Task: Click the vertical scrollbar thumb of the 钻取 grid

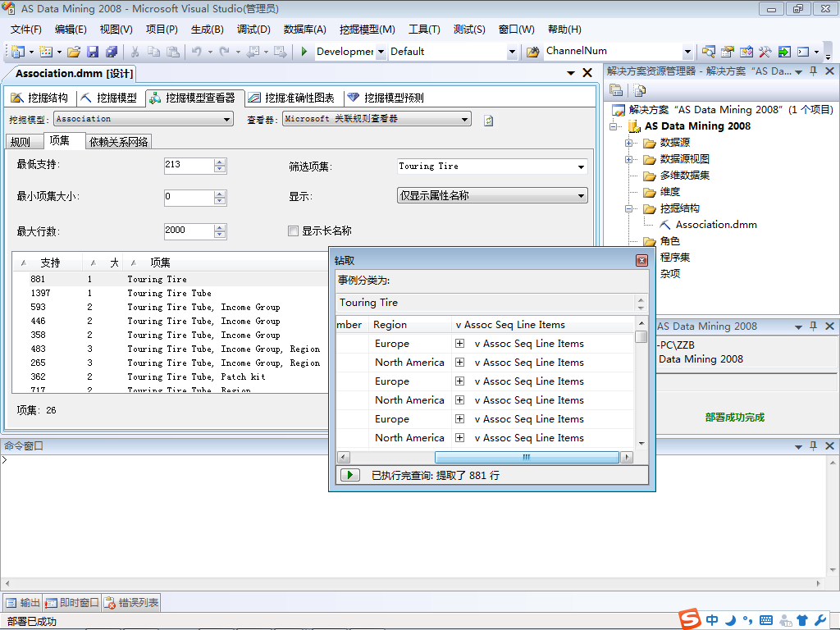Action: click(x=641, y=336)
